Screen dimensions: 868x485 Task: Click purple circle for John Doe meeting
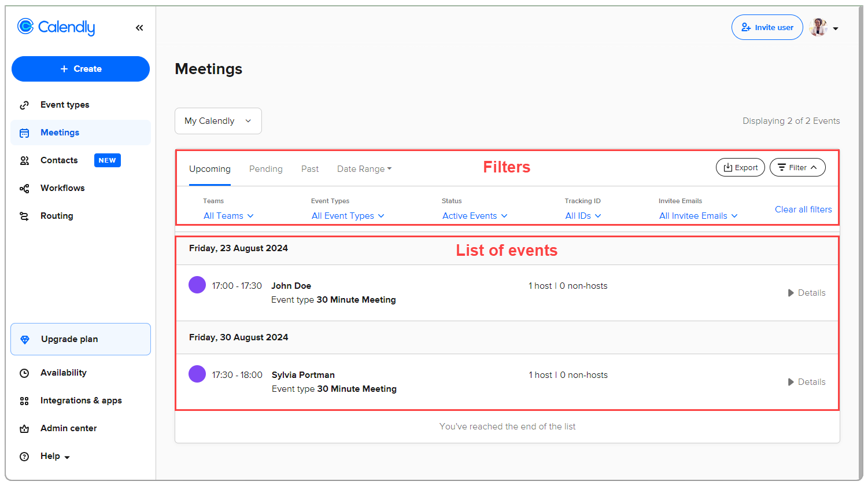click(x=197, y=285)
